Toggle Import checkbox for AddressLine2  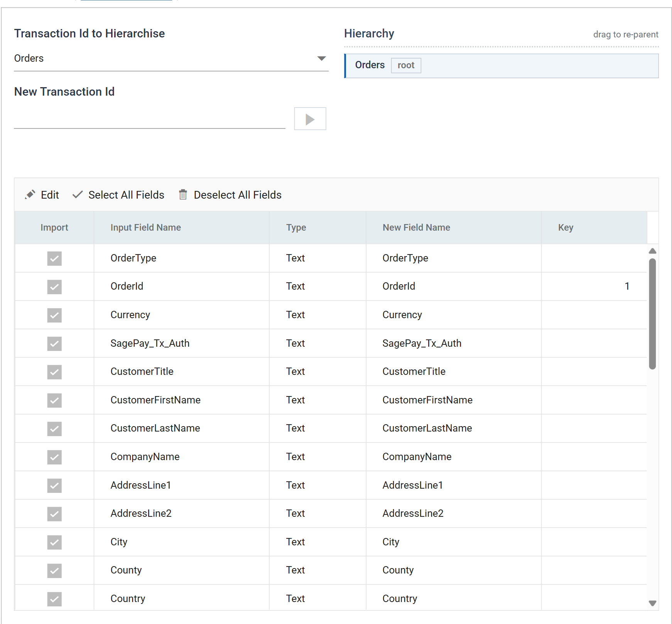pos(54,514)
